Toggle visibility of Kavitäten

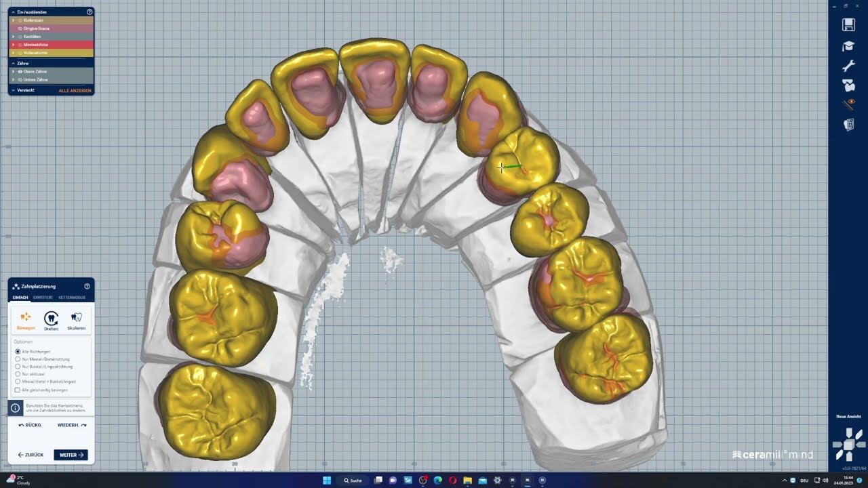pyautogui.click(x=20, y=37)
